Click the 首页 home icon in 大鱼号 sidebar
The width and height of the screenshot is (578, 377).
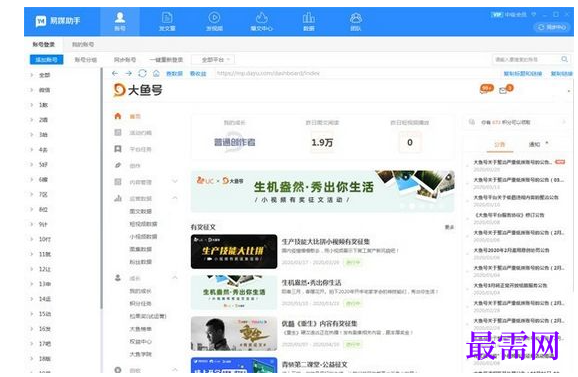[118, 116]
